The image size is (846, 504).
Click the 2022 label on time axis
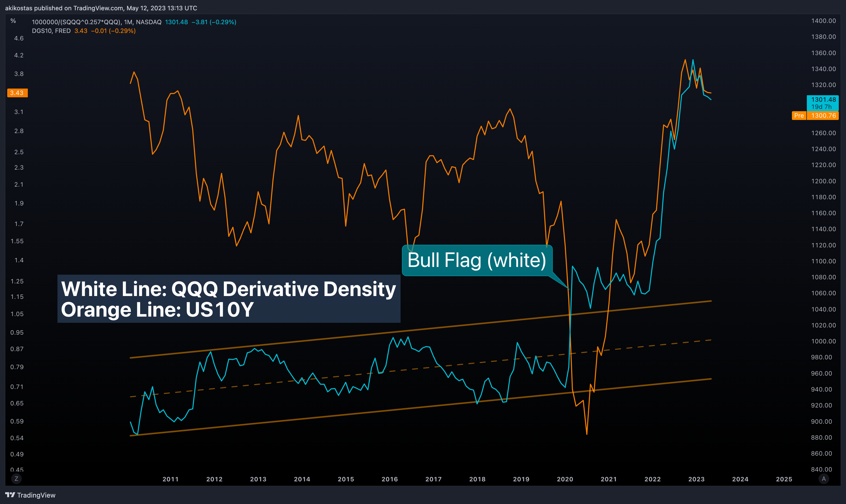tap(653, 479)
